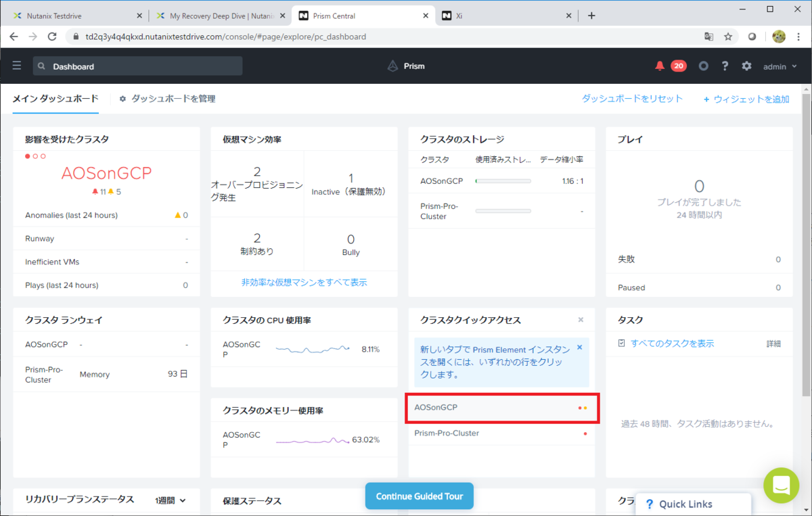
Task: Click the browser profile avatar icon
Action: click(x=779, y=37)
